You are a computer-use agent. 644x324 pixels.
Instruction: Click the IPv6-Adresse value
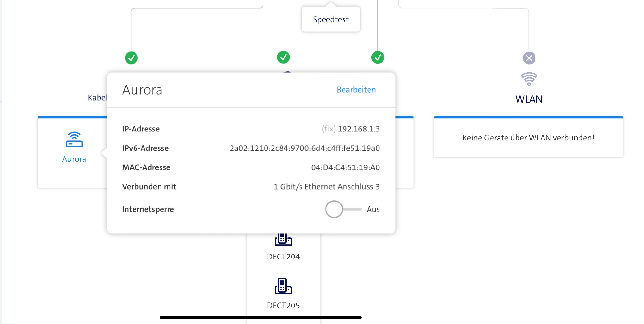[304, 148]
